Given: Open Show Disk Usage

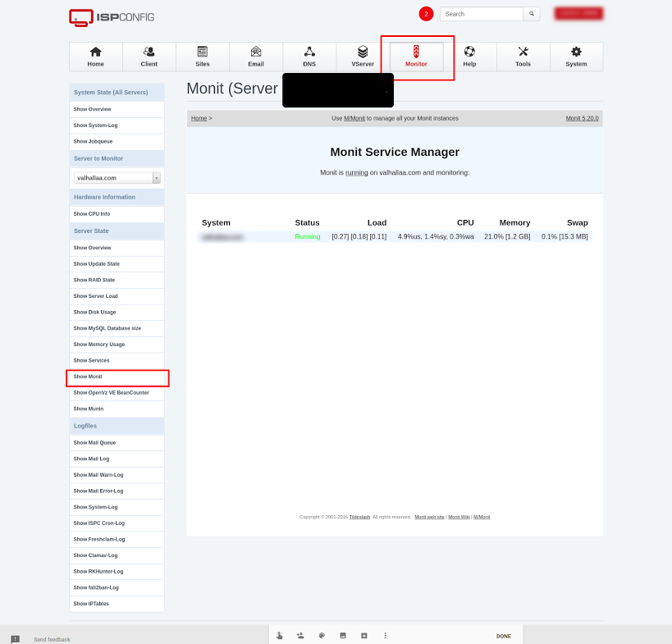Looking at the screenshot, I should [x=117, y=313].
